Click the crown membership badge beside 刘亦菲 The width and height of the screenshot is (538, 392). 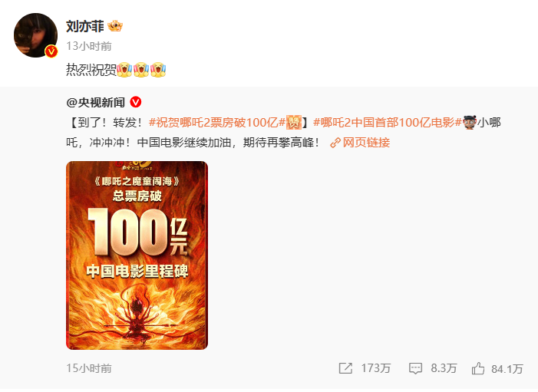(x=115, y=26)
